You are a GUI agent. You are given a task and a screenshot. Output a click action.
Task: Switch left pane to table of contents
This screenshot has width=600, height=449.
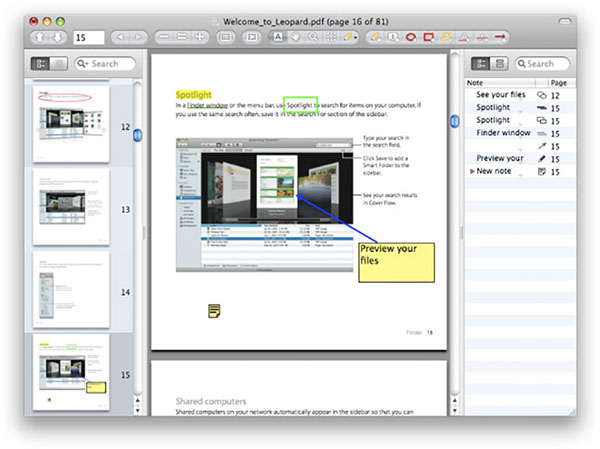59,64
